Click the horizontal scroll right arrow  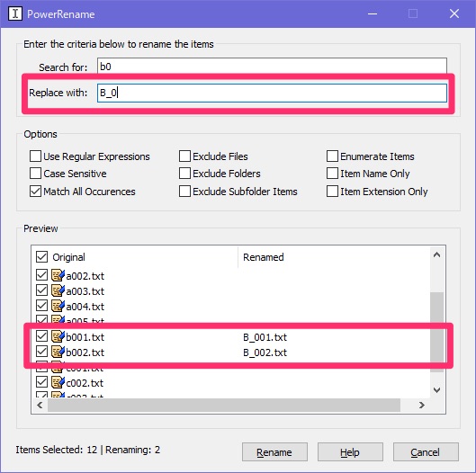pos(421,405)
